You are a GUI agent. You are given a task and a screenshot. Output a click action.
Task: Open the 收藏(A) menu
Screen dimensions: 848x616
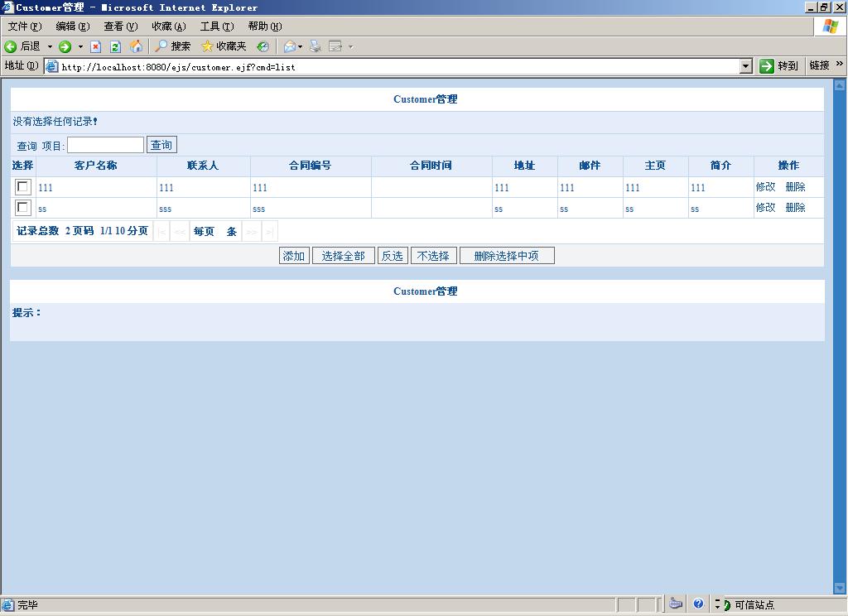pyautogui.click(x=169, y=26)
